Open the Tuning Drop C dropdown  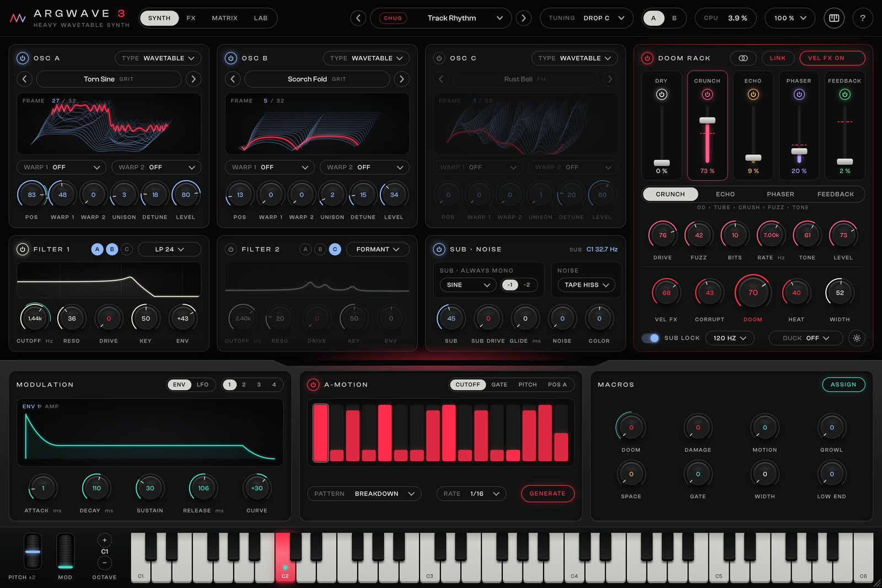(587, 18)
